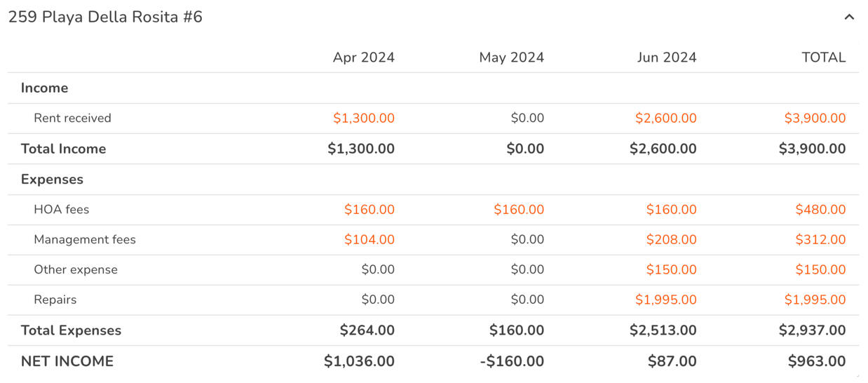Click total HOA fees $480.00 link

point(820,210)
